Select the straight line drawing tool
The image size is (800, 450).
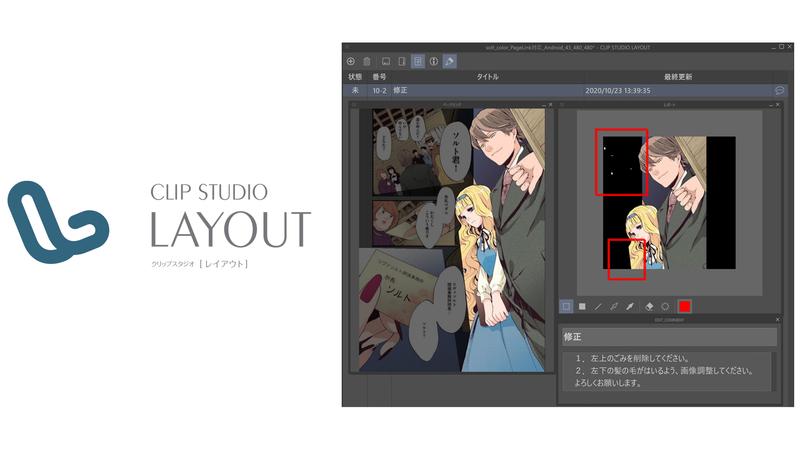(598, 306)
